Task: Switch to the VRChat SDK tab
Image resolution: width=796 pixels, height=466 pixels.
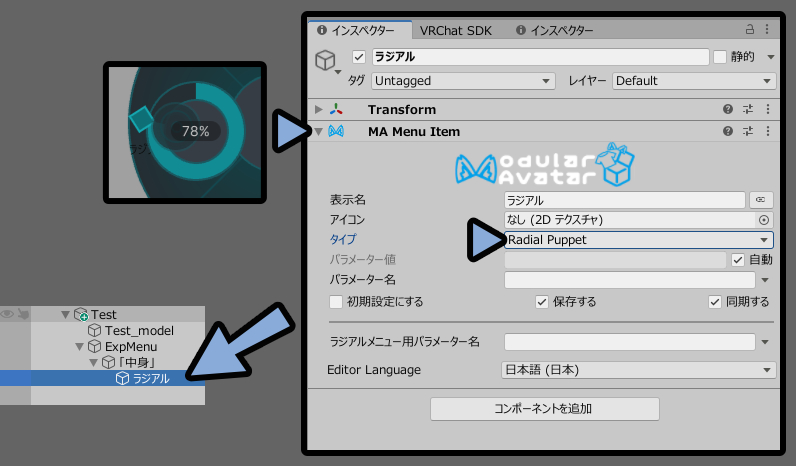Action: pyautogui.click(x=455, y=30)
